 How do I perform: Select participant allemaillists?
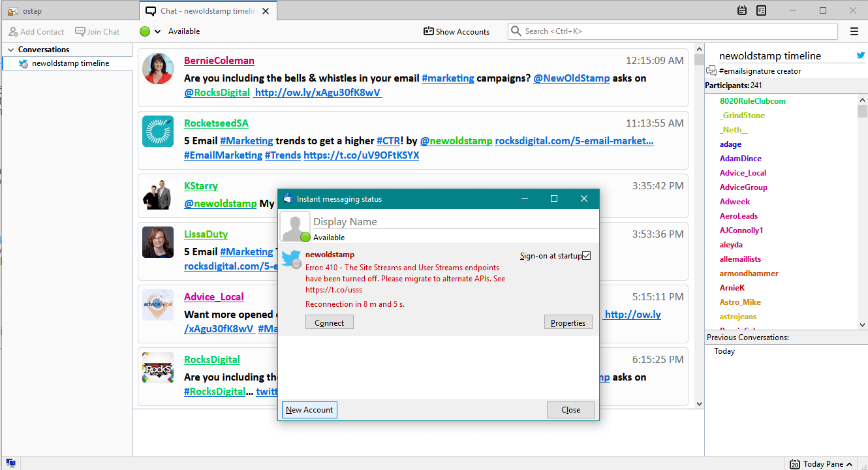tap(740, 259)
